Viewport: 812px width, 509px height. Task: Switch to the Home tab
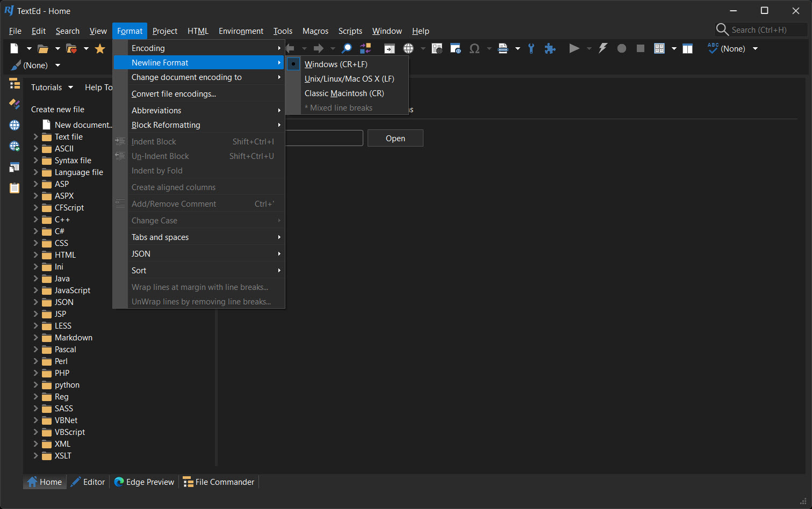pyautogui.click(x=45, y=482)
